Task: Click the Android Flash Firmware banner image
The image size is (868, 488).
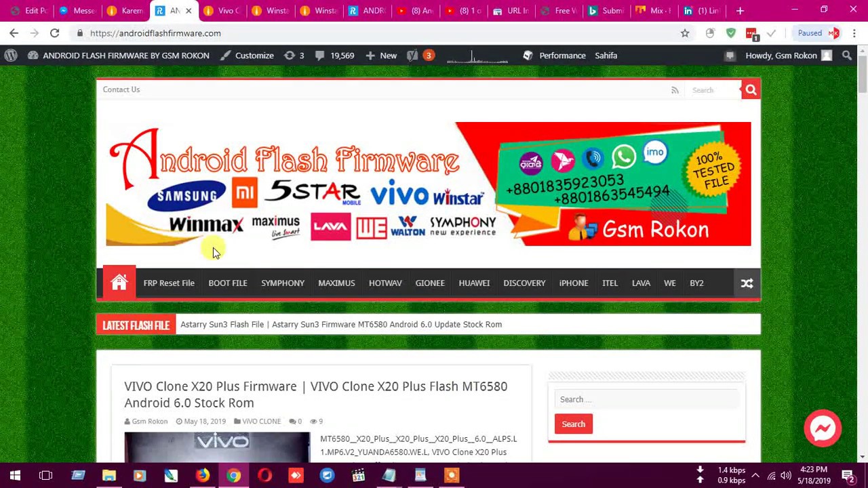Action: [429, 184]
